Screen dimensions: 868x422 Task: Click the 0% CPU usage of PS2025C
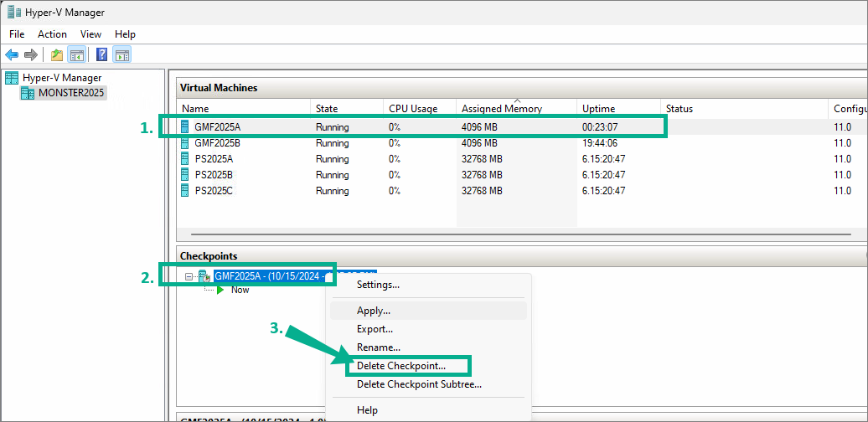[395, 191]
